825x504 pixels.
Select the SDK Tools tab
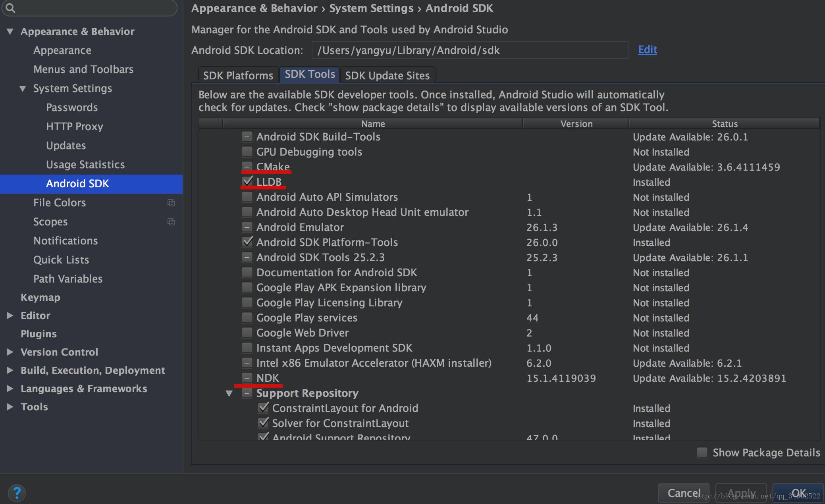pos(310,75)
